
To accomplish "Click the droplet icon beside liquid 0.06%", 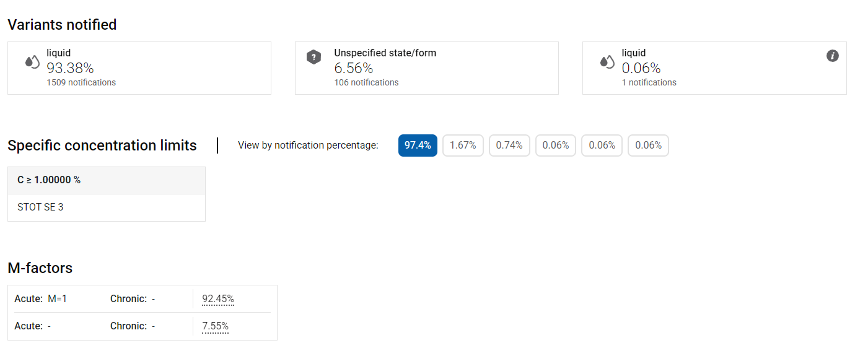I will pyautogui.click(x=607, y=62).
